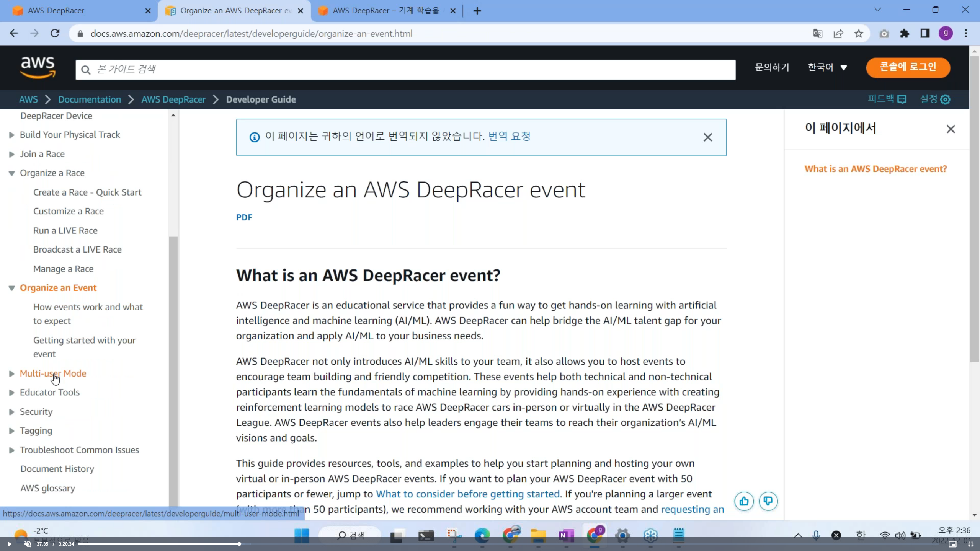Toggle video mute speaker icon

tap(28, 544)
